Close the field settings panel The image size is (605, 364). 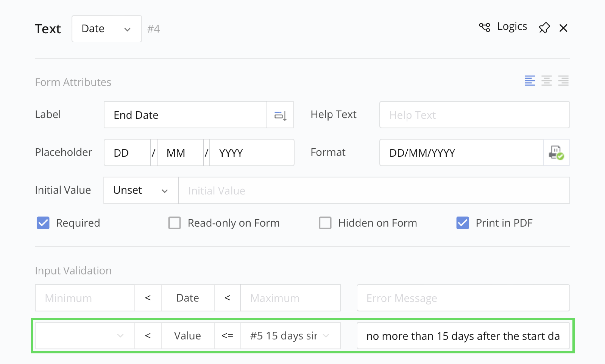tap(563, 28)
